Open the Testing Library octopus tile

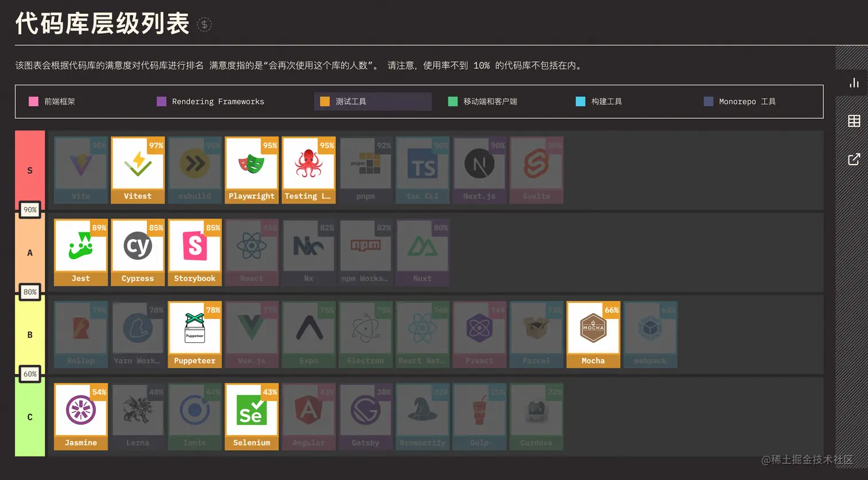tap(308, 170)
